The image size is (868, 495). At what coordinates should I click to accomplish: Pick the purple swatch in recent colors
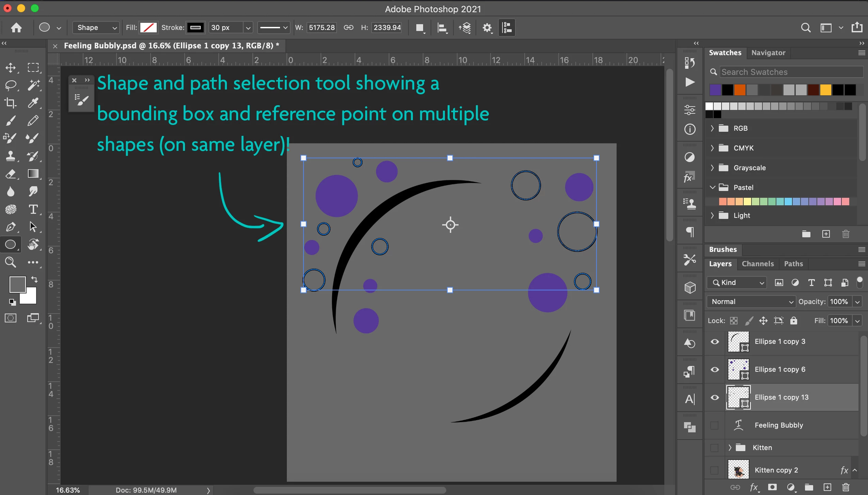[x=715, y=90]
